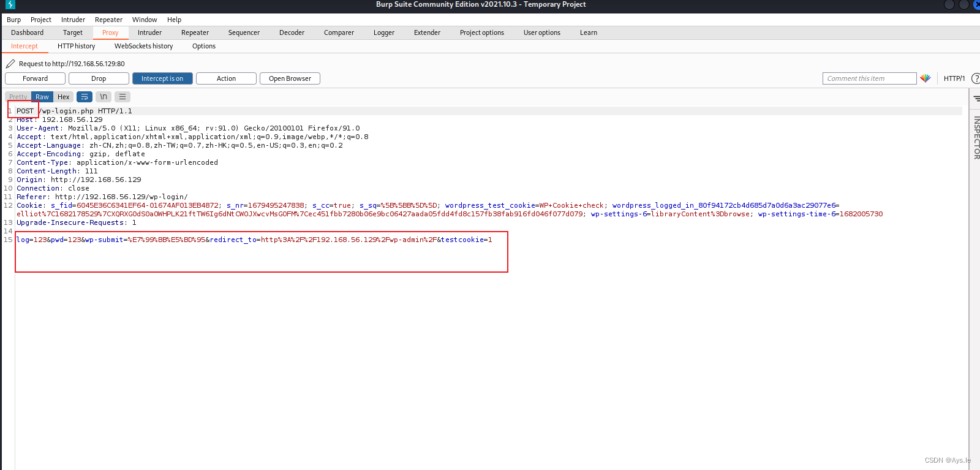The height and width of the screenshot is (470, 980).
Task: Click the Content-Type header line
Action: tap(117, 162)
